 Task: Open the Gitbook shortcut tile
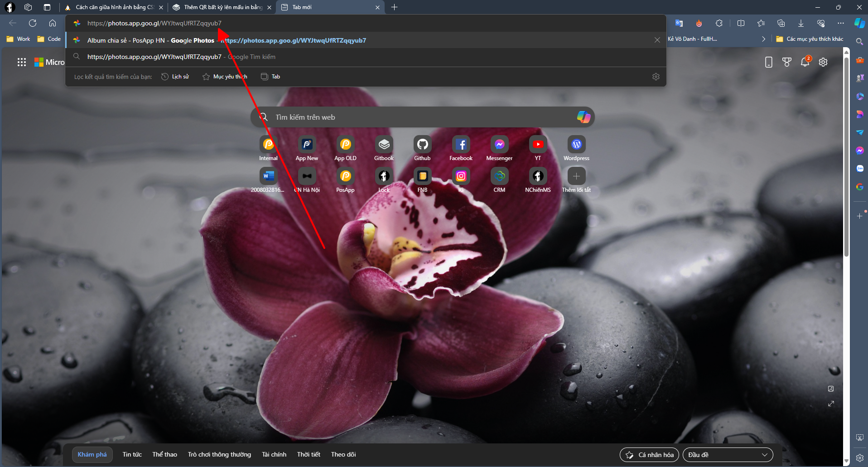click(384, 145)
